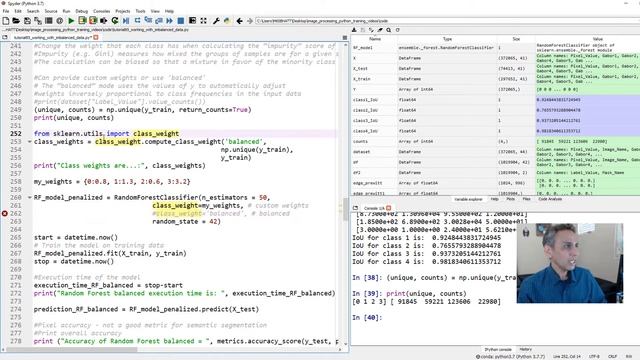Open the Tools menu
Viewport: 640px width, 360px height.
[x=140, y=11]
